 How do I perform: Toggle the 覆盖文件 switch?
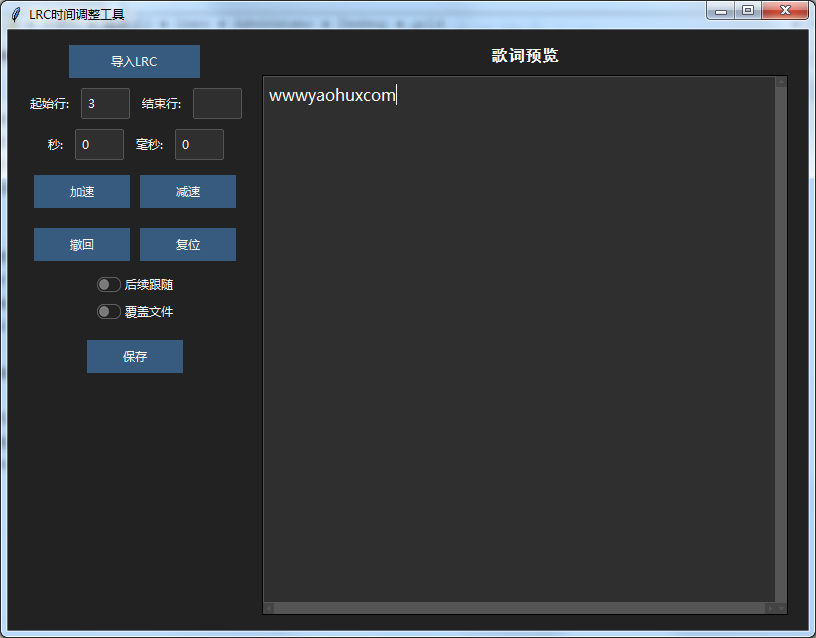coord(108,312)
